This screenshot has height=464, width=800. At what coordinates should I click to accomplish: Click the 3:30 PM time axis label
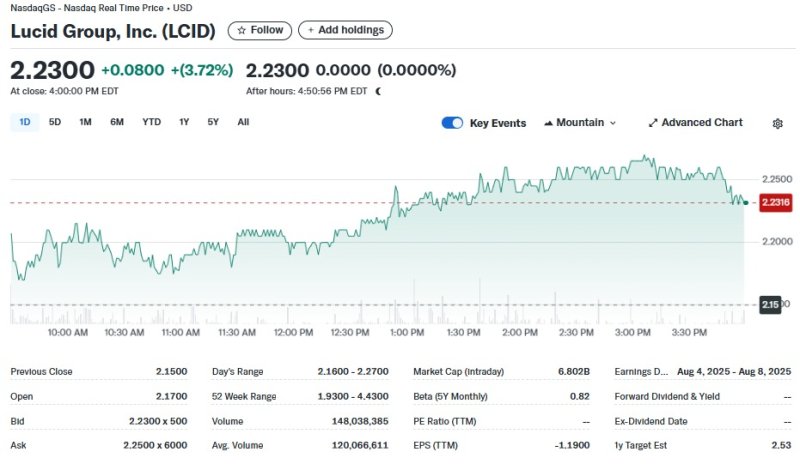pyautogui.click(x=689, y=333)
